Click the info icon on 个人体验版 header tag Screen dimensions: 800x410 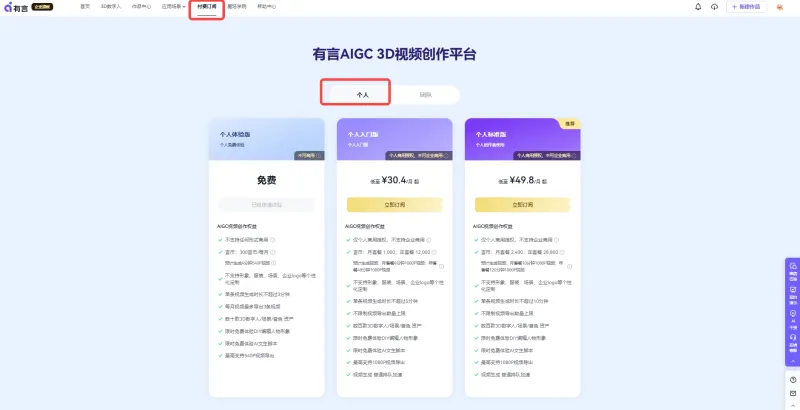(319, 156)
